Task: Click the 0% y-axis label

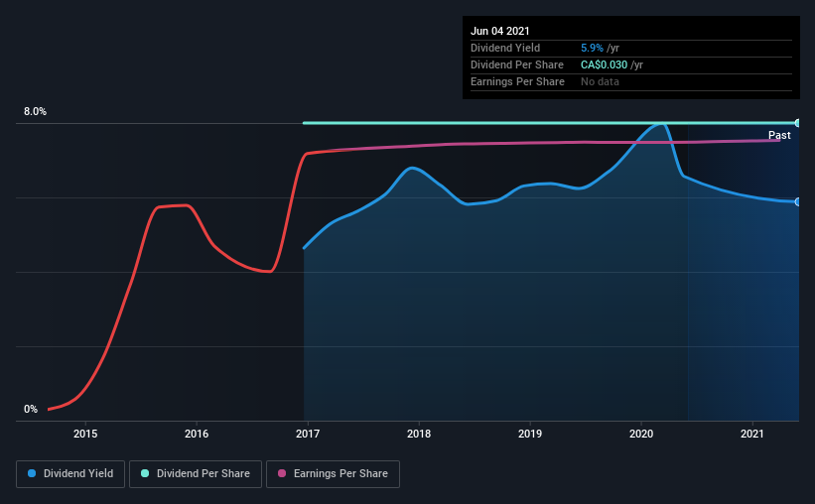Action: point(31,410)
